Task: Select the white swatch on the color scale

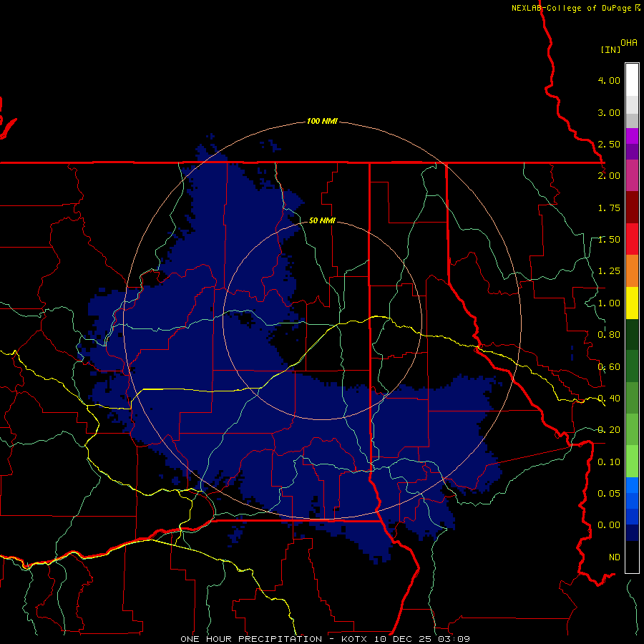Action: pyautogui.click(x=632, y=80)
